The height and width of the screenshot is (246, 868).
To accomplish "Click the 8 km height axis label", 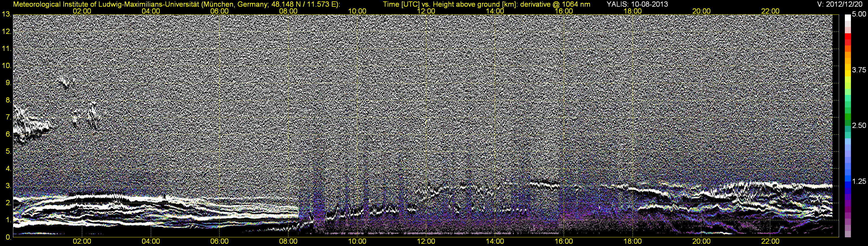I will [8, 100].
